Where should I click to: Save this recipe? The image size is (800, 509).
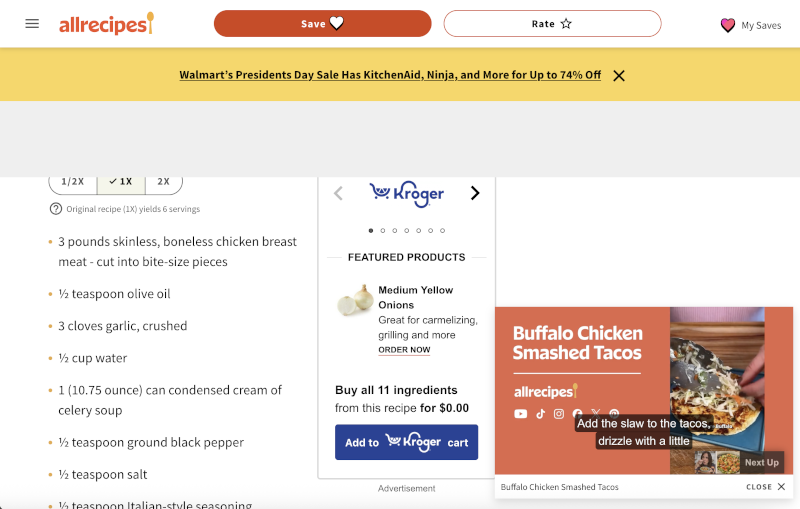(322, 24)
